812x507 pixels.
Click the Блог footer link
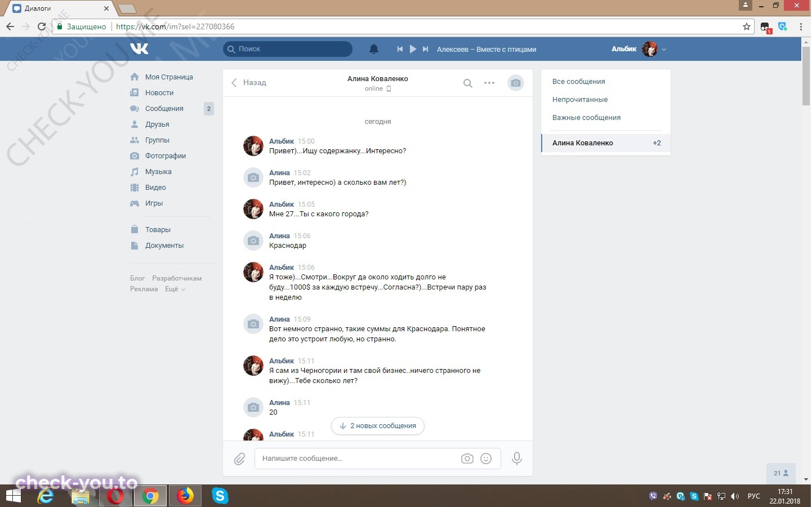(137, 278)
